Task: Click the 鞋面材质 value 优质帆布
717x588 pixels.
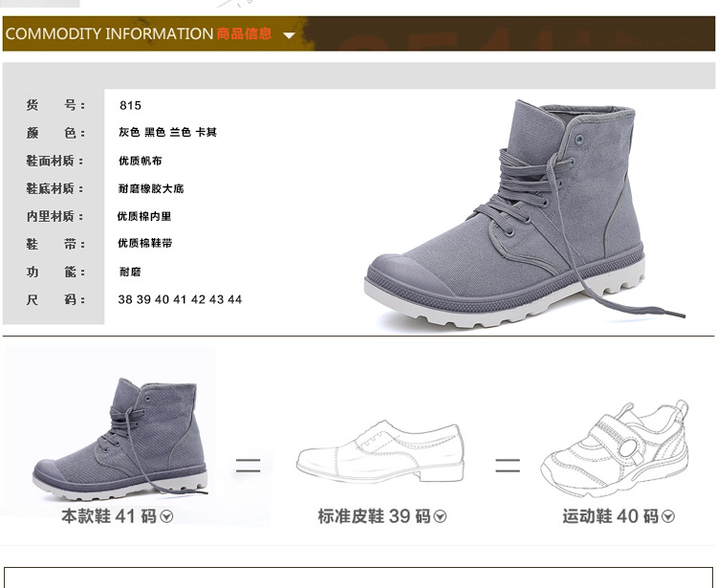Action: coord(140,161)
